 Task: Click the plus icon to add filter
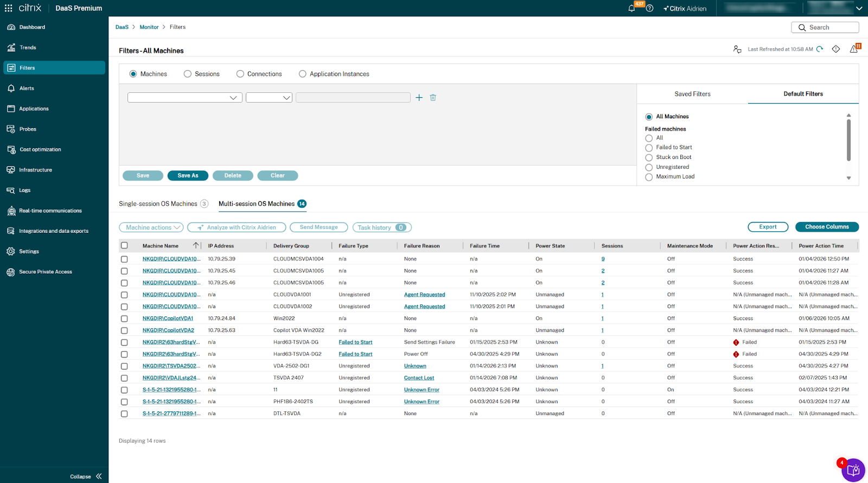click(419, 98)
